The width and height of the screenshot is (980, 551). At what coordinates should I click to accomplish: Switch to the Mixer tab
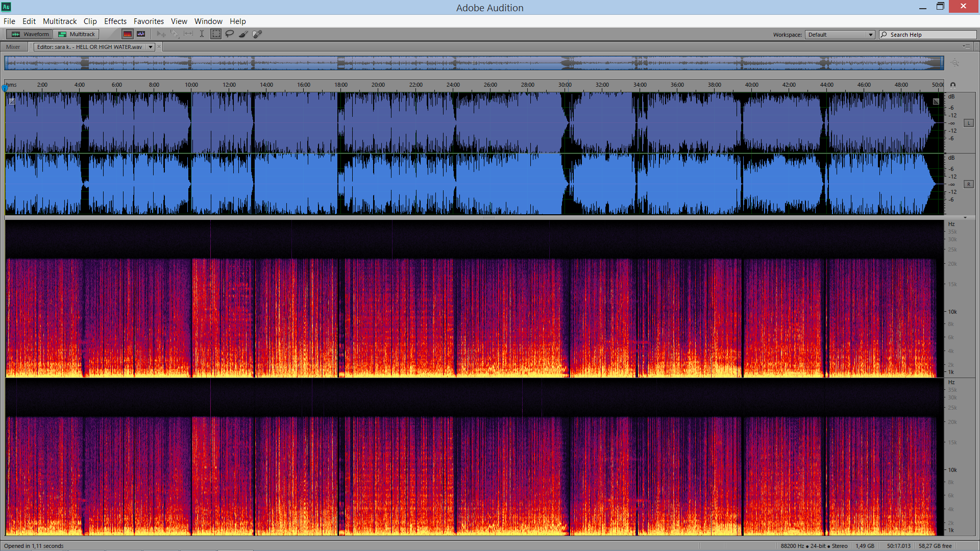pos(13,47)
